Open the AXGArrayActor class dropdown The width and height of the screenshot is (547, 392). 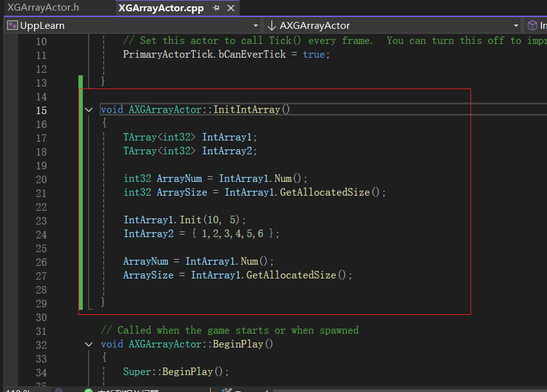(x=516, y=26)
